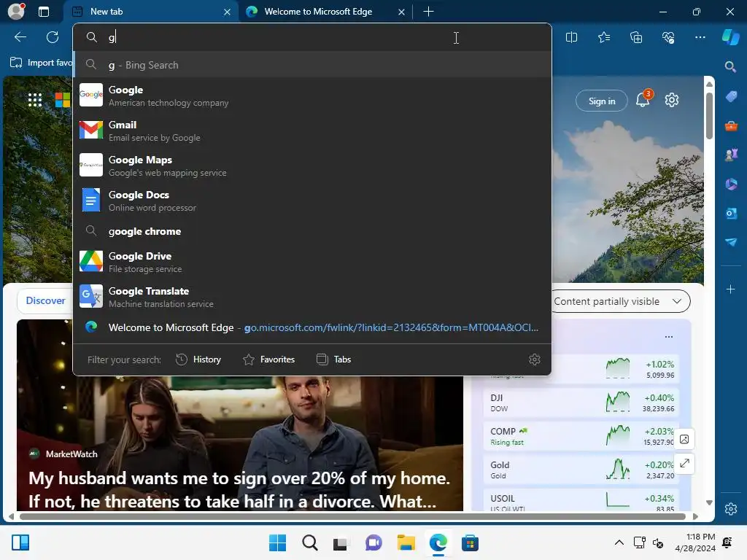Filter search by Tabs
Image resolution: width=747 pixels, height=560 pixels.
(x=333, y=359)
